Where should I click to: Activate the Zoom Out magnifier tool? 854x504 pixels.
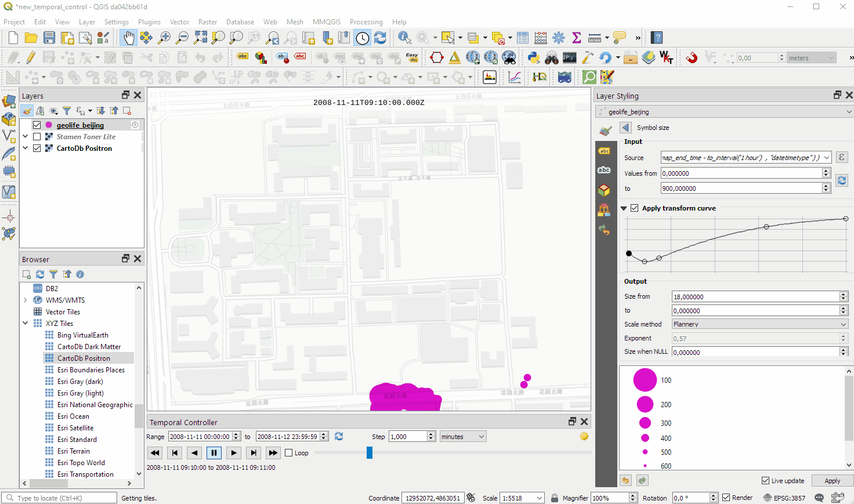point(183,38)
